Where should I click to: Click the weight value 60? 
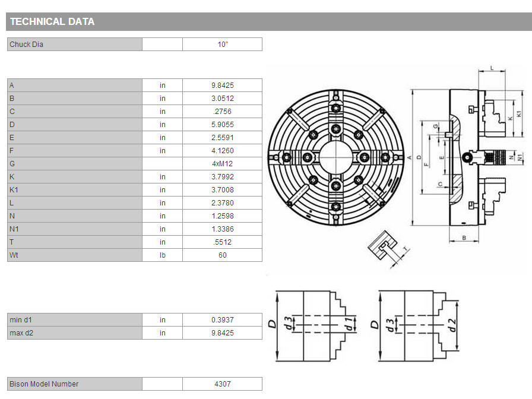click(223, 255)
